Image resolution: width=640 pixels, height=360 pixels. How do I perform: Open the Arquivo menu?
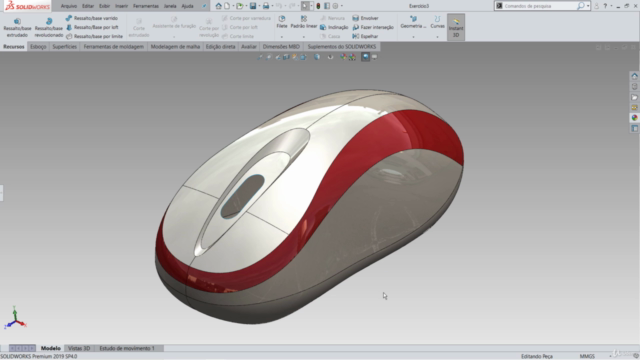[x=69, y=6]
